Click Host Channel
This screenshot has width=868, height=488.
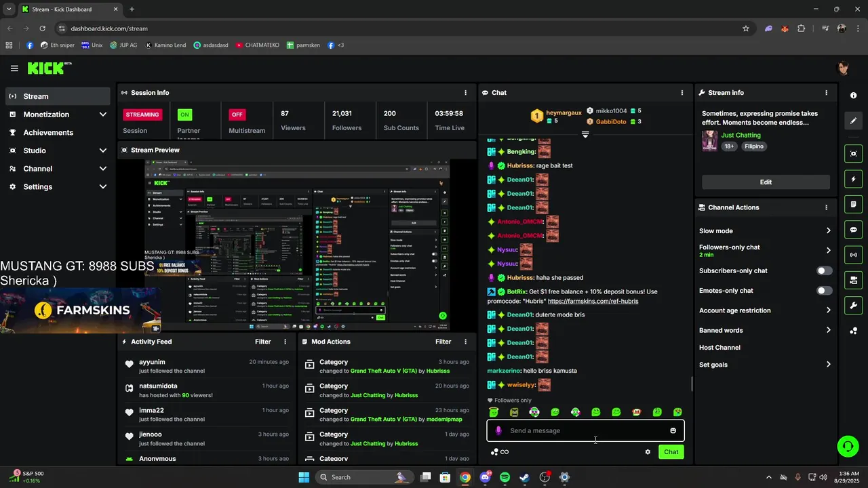(x=719, y=348)
